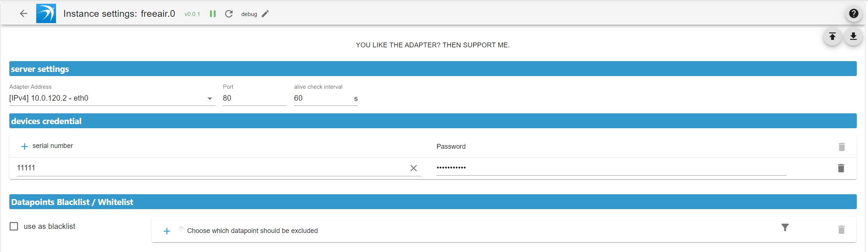Click the upload settings icon
The image size is (868, 252).
click(x=832, y=36)
